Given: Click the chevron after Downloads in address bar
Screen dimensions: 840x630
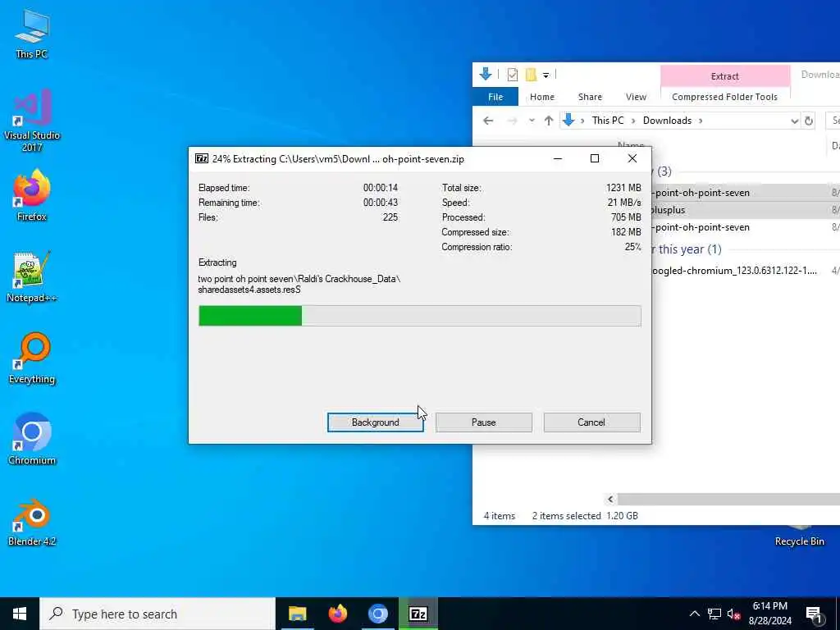Looking at the screenshot, I should click(x=701, y=121).
